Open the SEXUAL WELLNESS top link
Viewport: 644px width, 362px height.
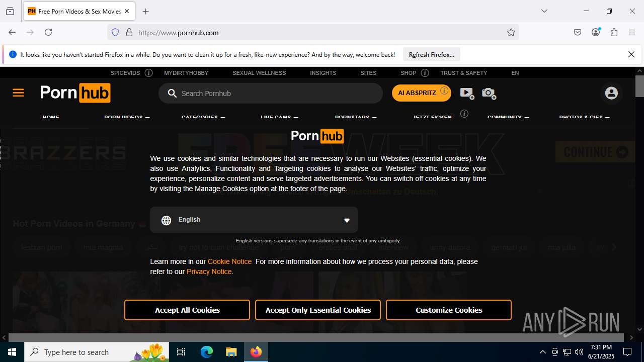click(x=259, y=73)
